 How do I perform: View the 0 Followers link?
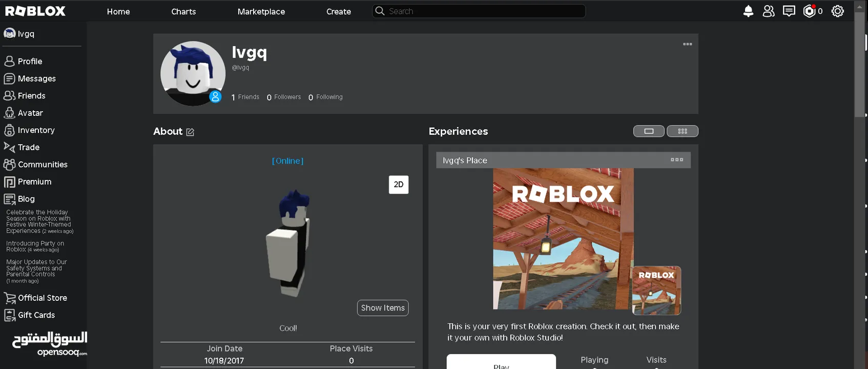(284, 97)
